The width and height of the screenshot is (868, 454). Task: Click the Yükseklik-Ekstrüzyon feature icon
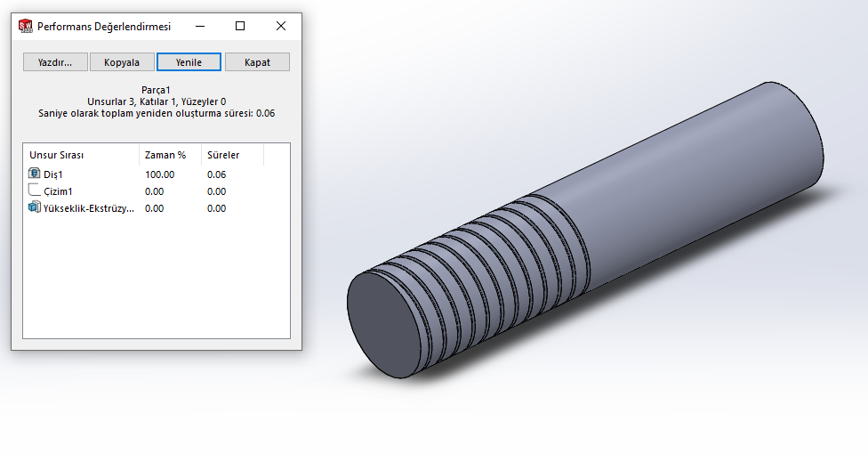(x=35, y=207)
